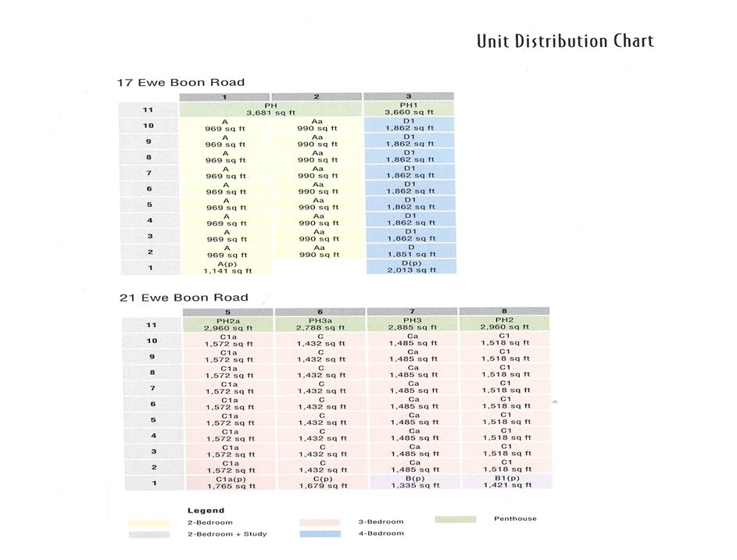Click the yellow 2-Bedroom legend swatch

point(148,522)
